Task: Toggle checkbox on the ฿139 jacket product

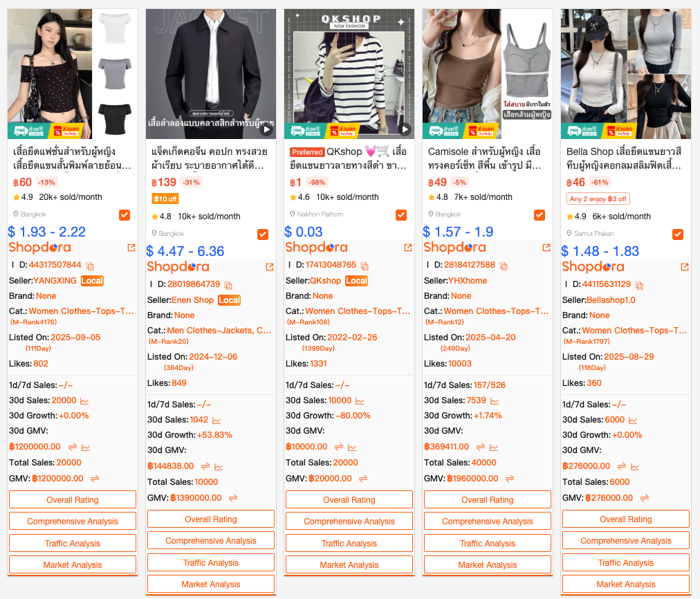Action: pyautogui.click(x=263, y=234)
